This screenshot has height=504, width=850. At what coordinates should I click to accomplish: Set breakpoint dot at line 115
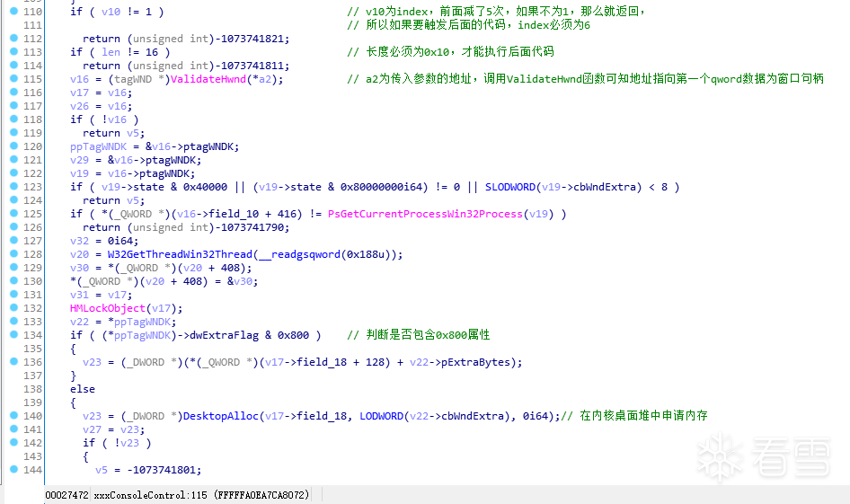click(x=14, y=78)
